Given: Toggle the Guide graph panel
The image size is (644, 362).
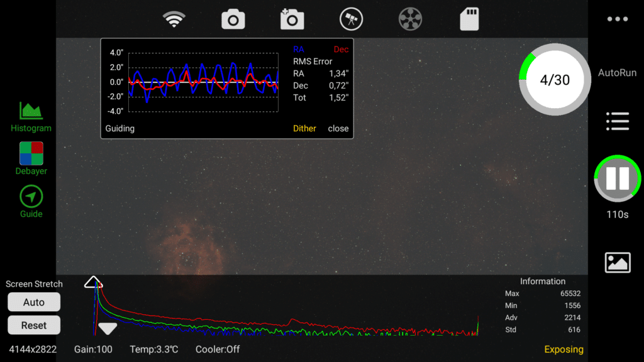Looking at the screenshot, I should pos(31,201).
